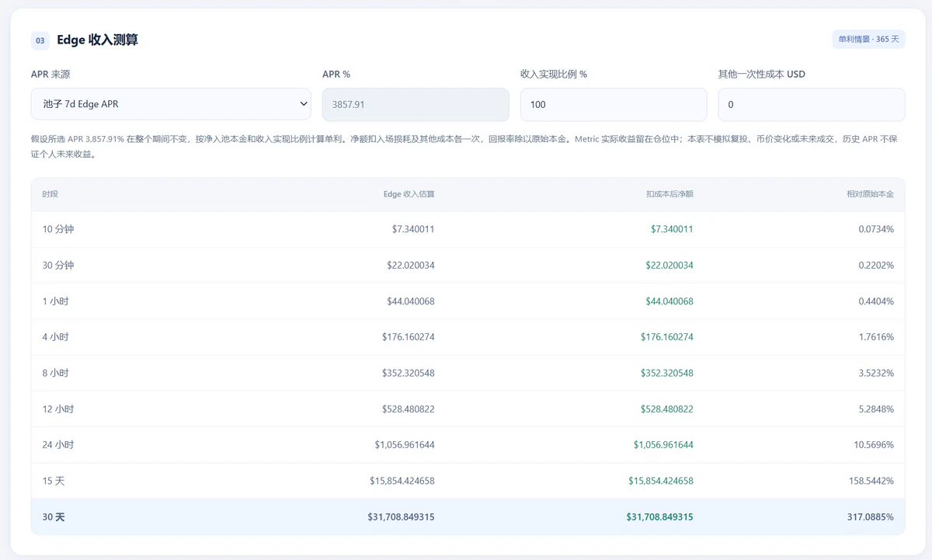This screenshot has height=560, width=932.
Task: Select the 15 天 row label
Action: [54, 481]
